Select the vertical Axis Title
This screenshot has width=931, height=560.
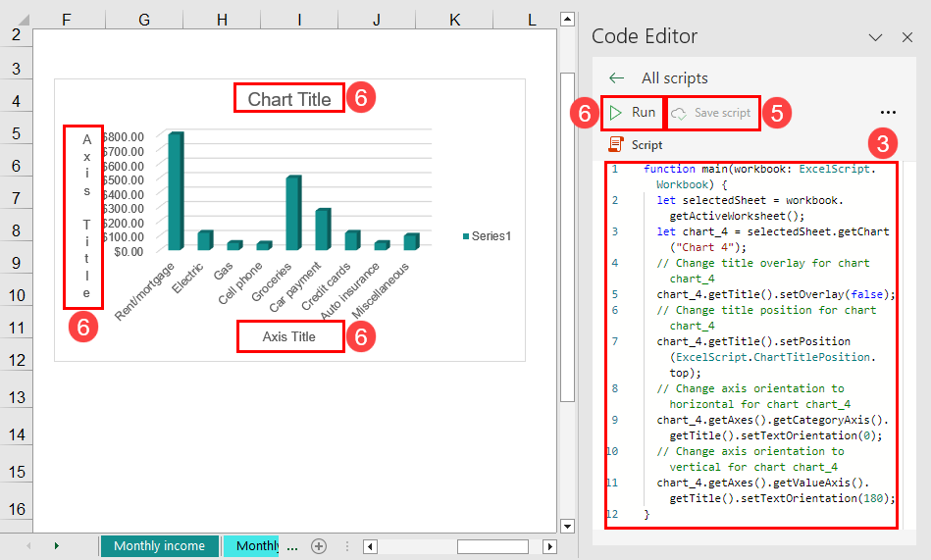click(x=86, y=216)
